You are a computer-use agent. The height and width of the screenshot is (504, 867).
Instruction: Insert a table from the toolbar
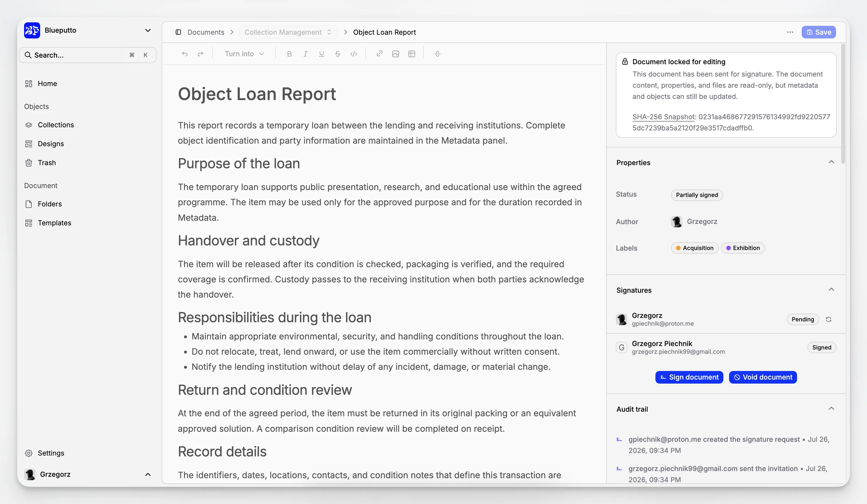pyautogui.click(x=412, y=54)
